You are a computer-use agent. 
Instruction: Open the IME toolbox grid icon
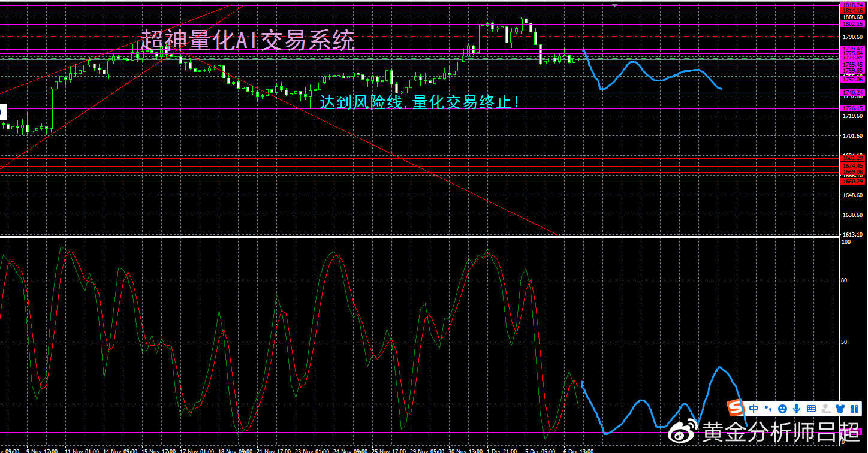coord(854,409)
